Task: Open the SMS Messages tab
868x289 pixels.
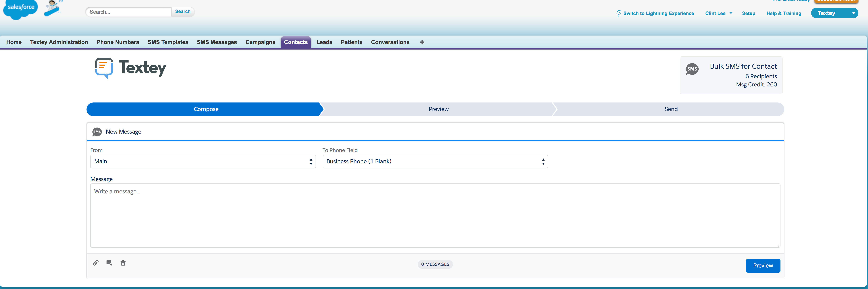Action: pos(217,42)
